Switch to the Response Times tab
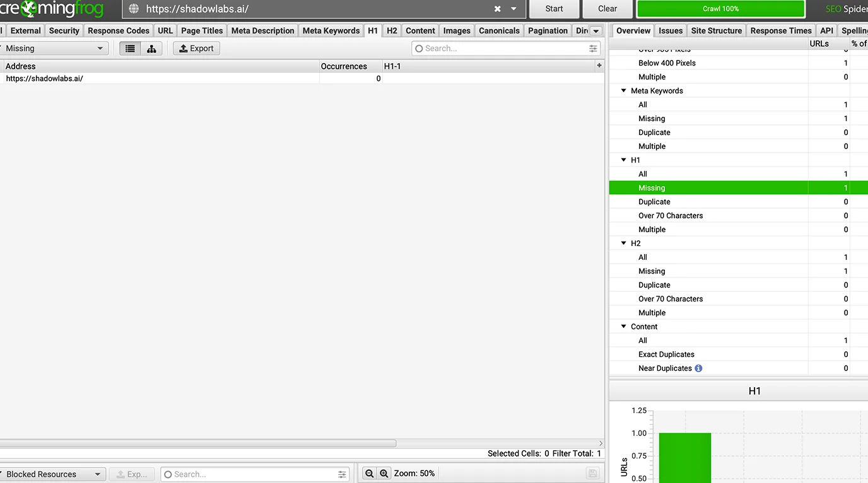This screenshot has height=483, width=868. coord(781,31)
